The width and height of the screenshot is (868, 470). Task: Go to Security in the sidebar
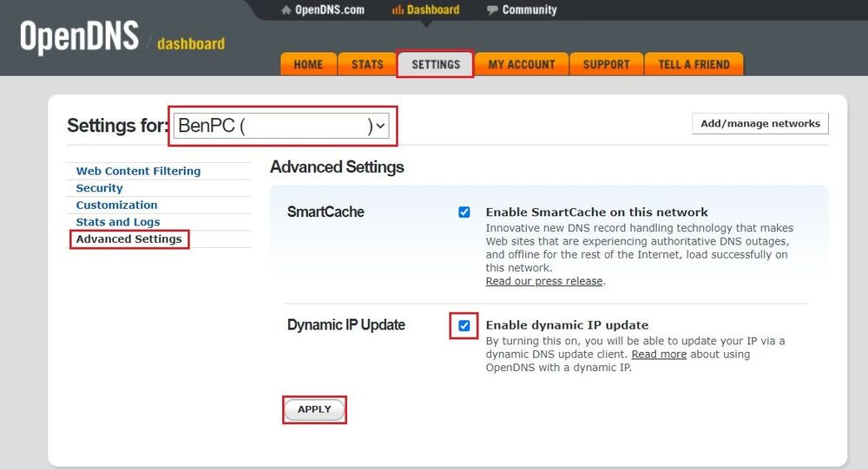click(99, 188)
